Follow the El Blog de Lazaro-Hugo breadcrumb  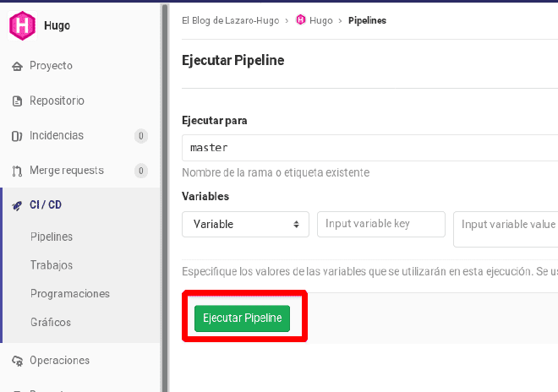pos(230,20)
